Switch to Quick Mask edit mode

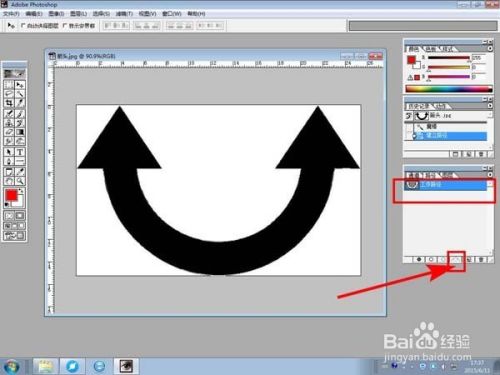(x=20, y=216)
